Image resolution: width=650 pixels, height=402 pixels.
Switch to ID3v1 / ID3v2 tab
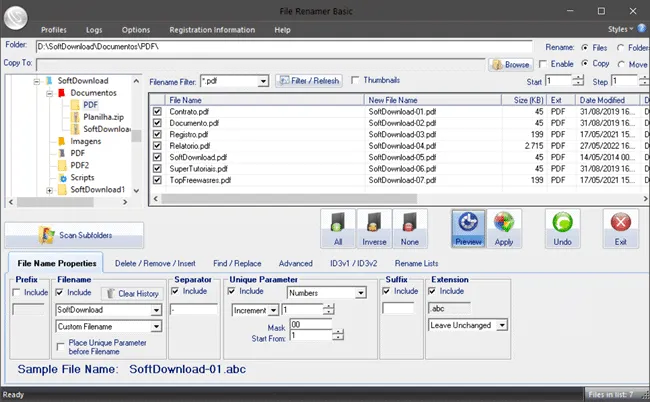click(354, 263)
